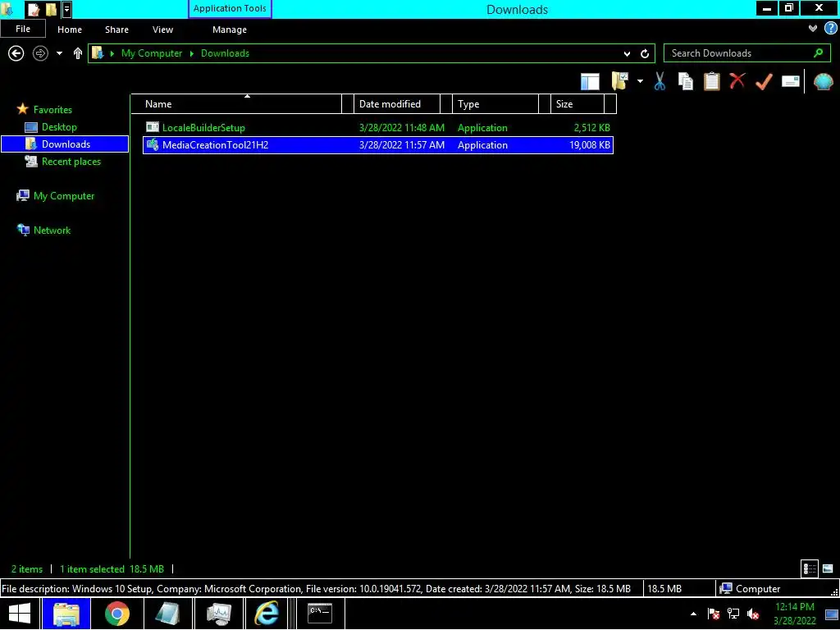Sort by the Name column header
Image resolution: width=840 pixels, height=630 pixels.
click(x=236, y=104)
